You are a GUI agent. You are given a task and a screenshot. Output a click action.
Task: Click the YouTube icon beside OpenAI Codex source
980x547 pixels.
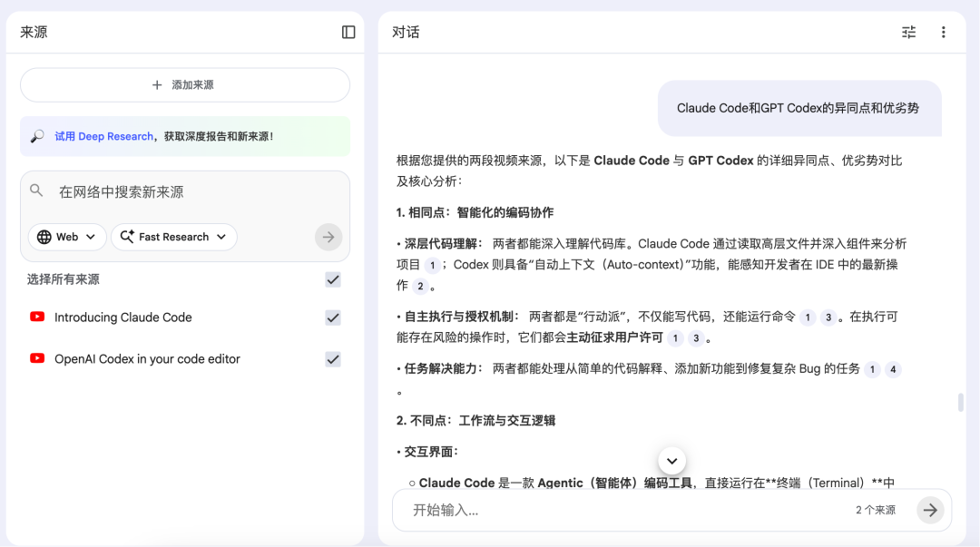tap(36, 360)
